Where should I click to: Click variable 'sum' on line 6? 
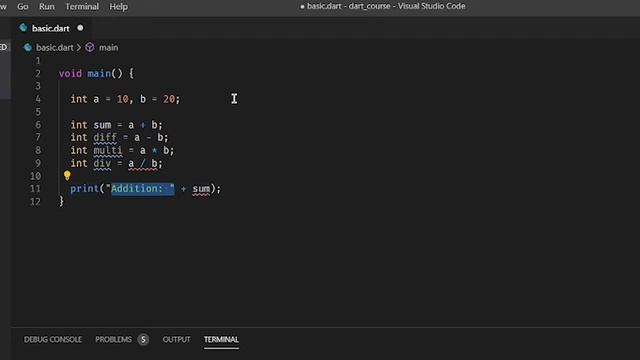tap(102, 125)
